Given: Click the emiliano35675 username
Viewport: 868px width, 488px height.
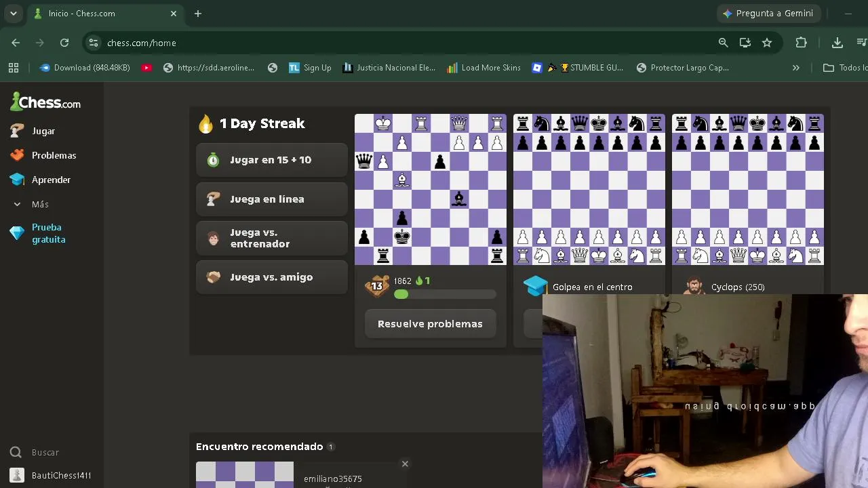Looking at the screenshot, I should tap(333, 479).
